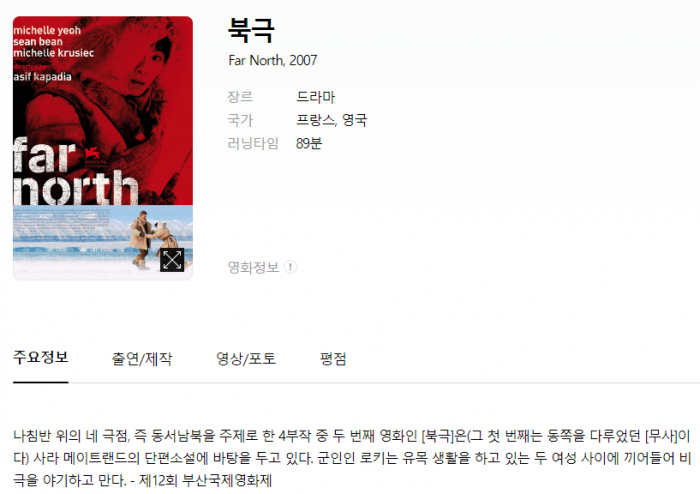The height and width of the screenshot is (494, 700).
Task: Expand the poster with the fullscreen arrows icon
Action: [172, 260]
